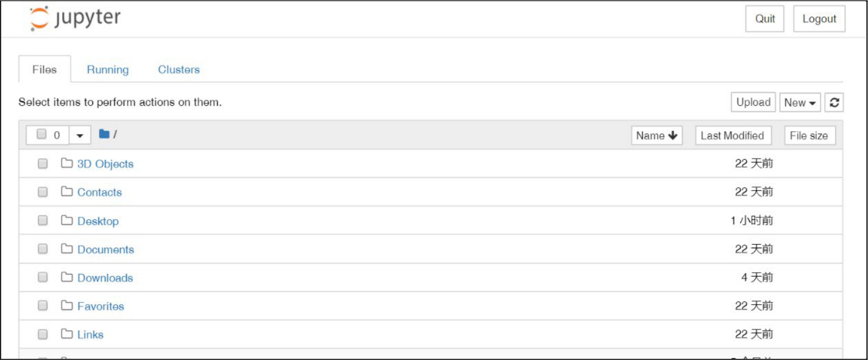The height and width of the screenshot is (360, 868).
Task: Open the Clusters tab
Action: pos(179,70)
